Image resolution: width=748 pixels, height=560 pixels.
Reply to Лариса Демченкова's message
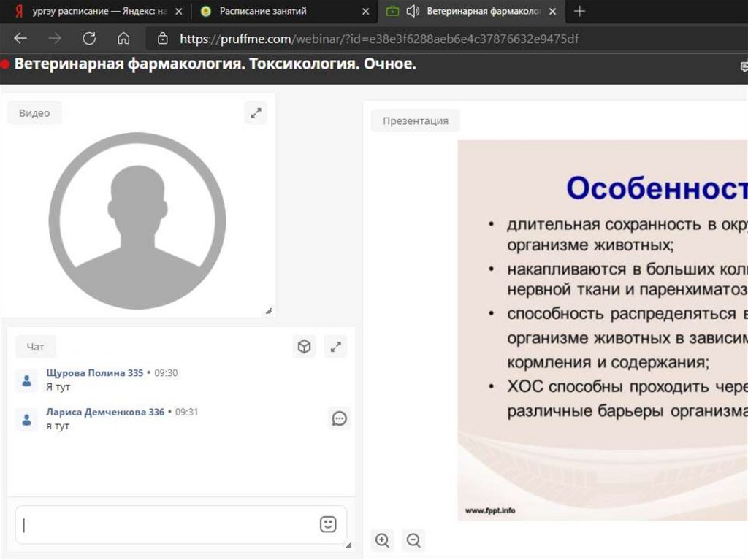pos(339,418)
